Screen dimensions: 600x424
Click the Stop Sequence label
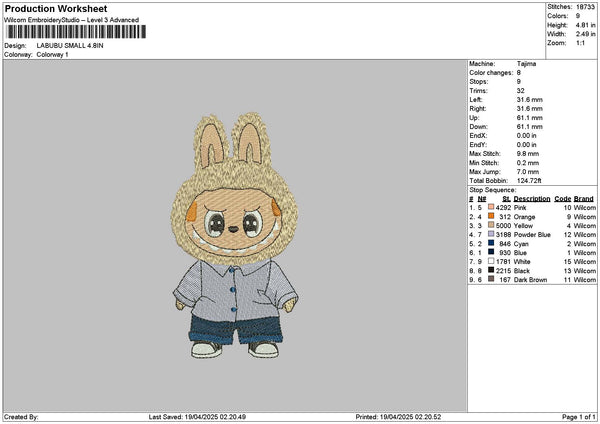click(493, 187)
